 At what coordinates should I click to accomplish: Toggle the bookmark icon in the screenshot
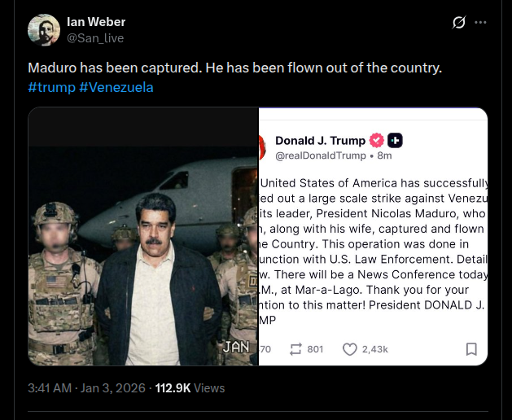[x=471, y=349]
